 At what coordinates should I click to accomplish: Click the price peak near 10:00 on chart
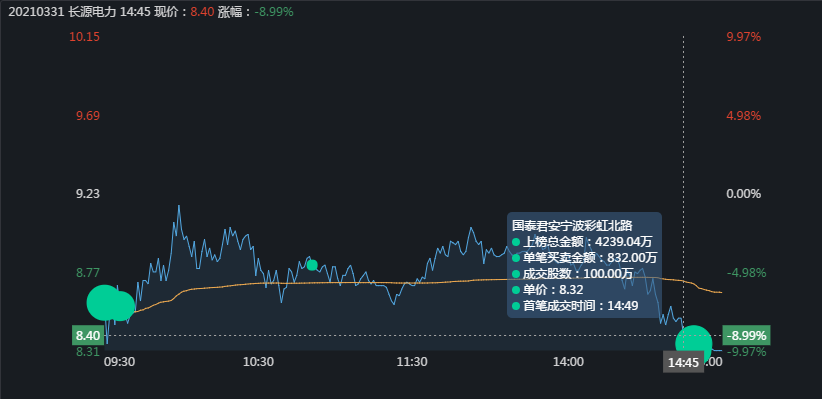[179, 207]
